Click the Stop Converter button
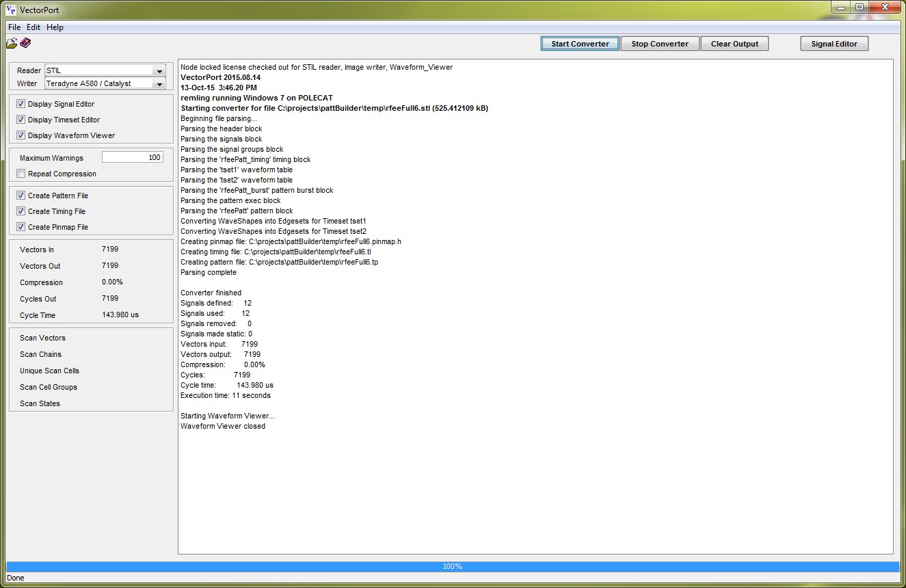This screenshot has height=588, width=906. click(x=659, y=44)
